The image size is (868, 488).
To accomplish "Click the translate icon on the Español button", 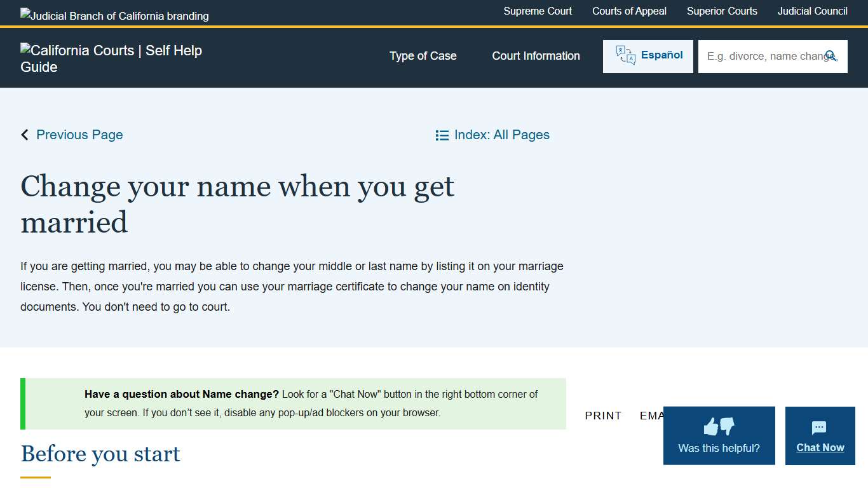I will click(625, 55).
